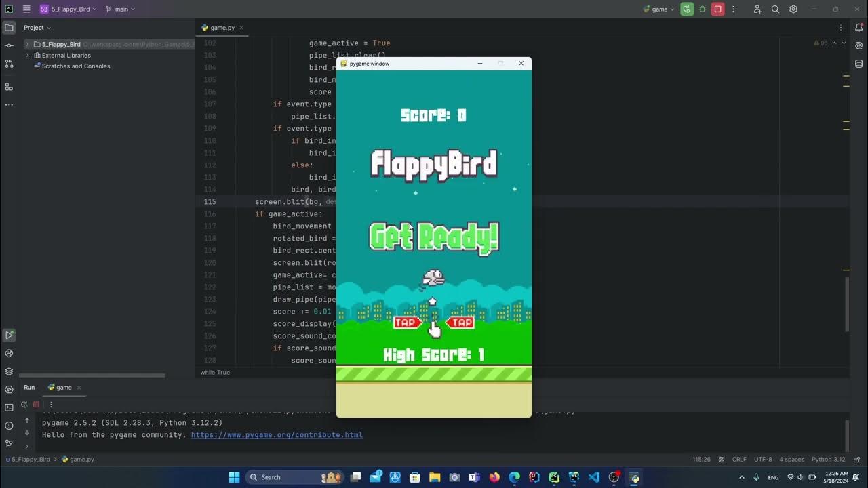This screenshot has height=488, width=868.
Task: Stop process in the Run panel toolbar
Action: [36, 405]
